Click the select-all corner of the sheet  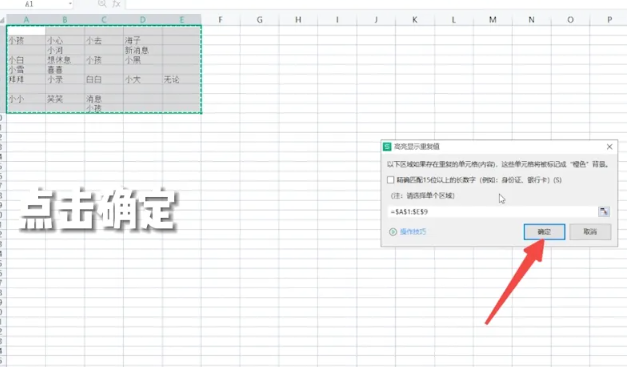[x=2, y=20]
